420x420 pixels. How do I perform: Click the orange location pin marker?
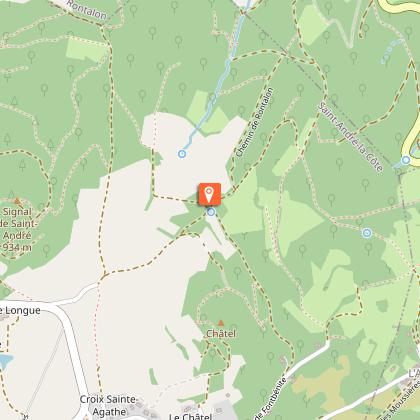coord(209,194)
